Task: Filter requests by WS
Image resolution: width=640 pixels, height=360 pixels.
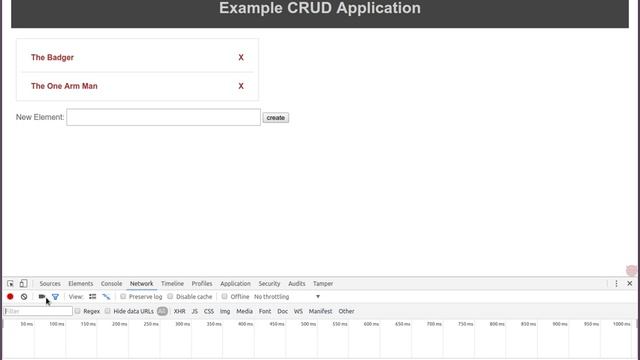Action: click(298, 311)
